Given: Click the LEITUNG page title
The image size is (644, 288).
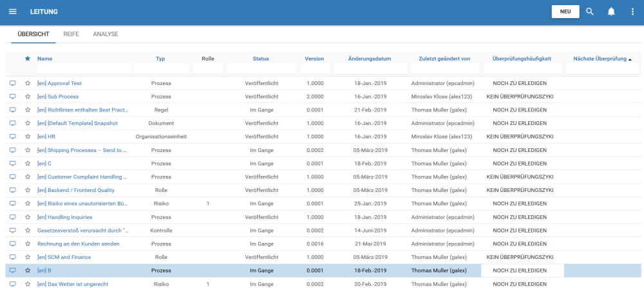Looking at the screenshot, I should pyautogui.click(x=44, y=12).
